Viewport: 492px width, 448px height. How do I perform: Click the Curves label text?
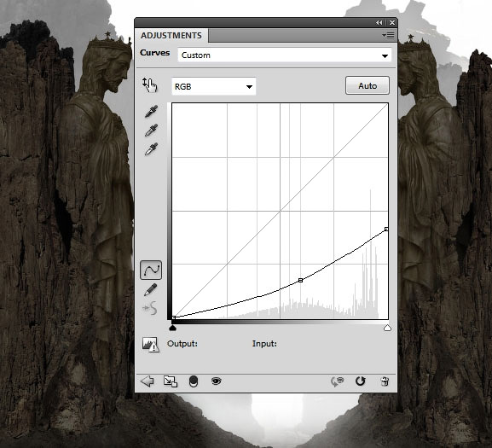point(154,52)
